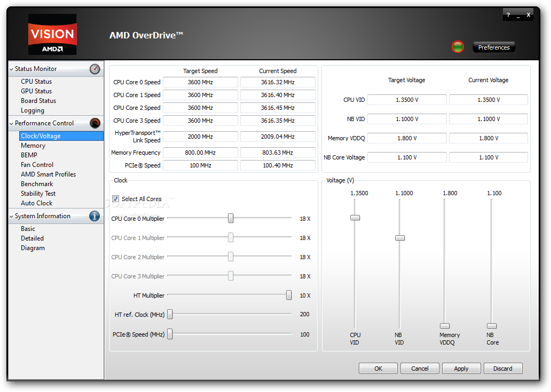
Task: Click the Apply button
Action: click(x=461, y=369)
